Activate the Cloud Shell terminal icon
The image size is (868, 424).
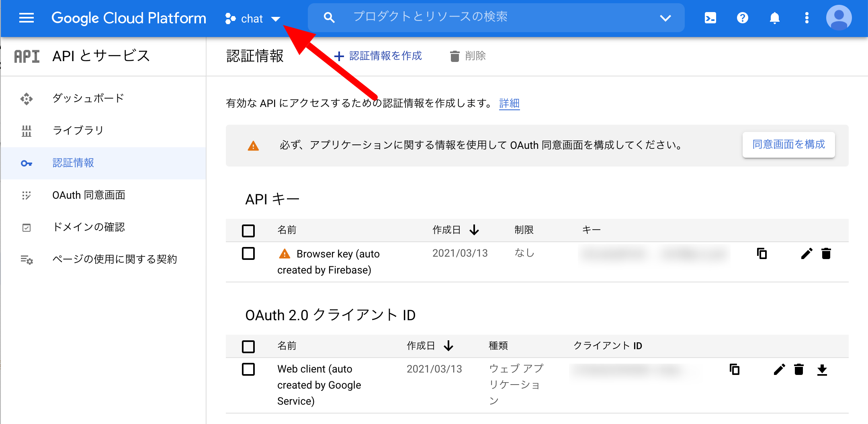pyautogui.click(x=710, y=18)
